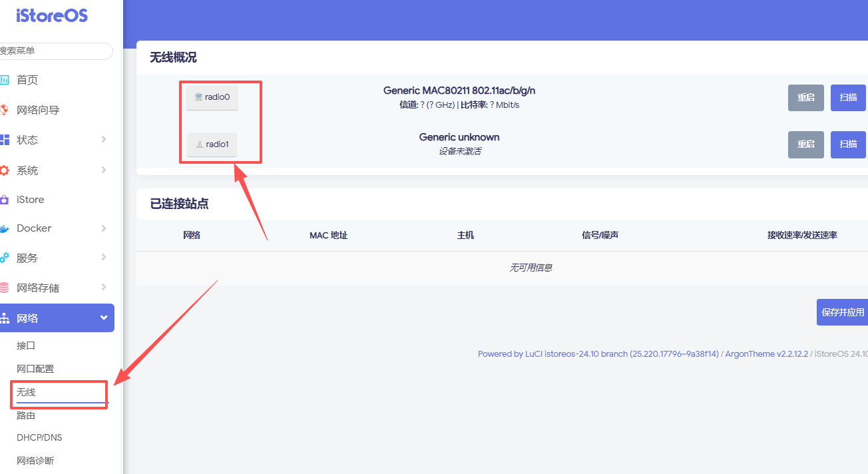Expand the 状态 menu chevron
This screenshot has width=868, height=474.
(104, 139)
